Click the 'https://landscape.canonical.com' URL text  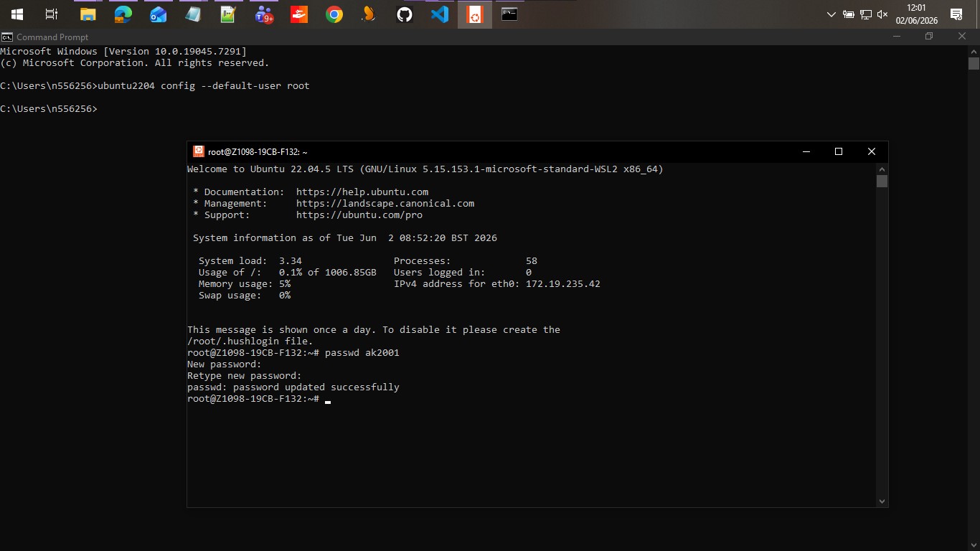click(385, 204)
